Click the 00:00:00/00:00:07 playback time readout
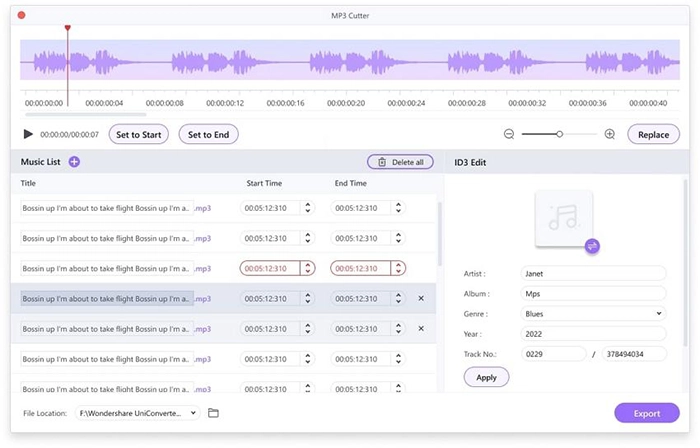Screen dimensions: 700x448 point(69,134)
